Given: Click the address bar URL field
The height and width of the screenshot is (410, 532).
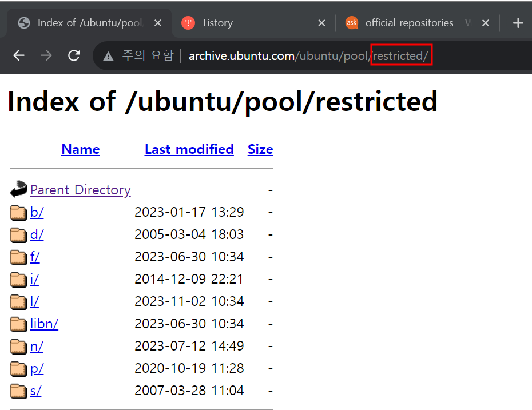Looking at the screenshot, I should pyautogui.click(x=309, y=56).
